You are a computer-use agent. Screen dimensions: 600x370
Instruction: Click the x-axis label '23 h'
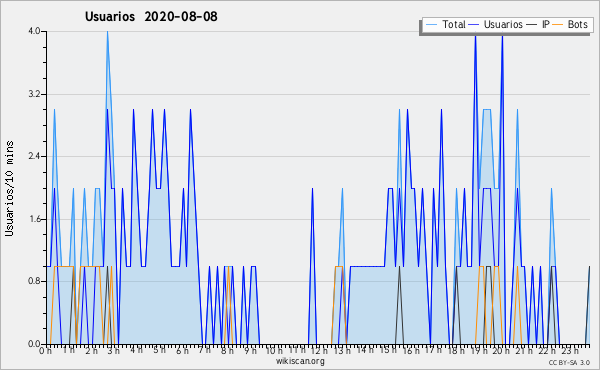tap(570, 351)
